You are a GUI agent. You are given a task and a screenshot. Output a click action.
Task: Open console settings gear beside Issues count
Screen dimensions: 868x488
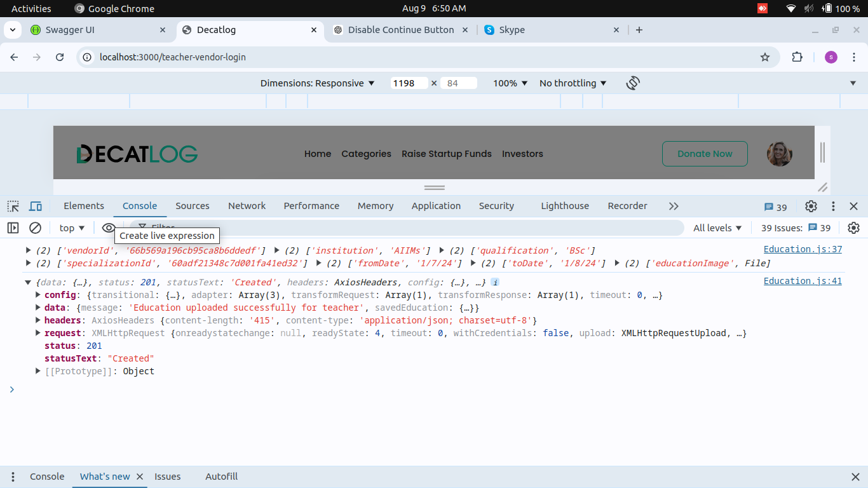point(853,227)
